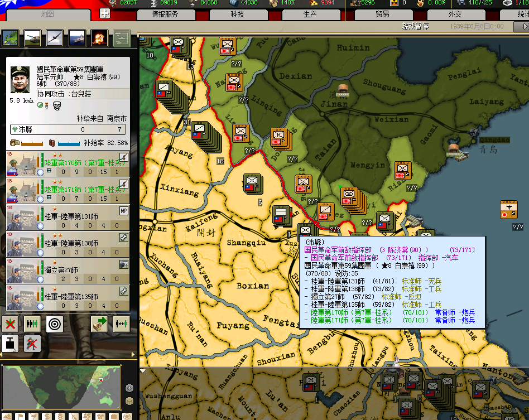Open the 统计 statistics tab
The image size is (529, 420).
514,14
